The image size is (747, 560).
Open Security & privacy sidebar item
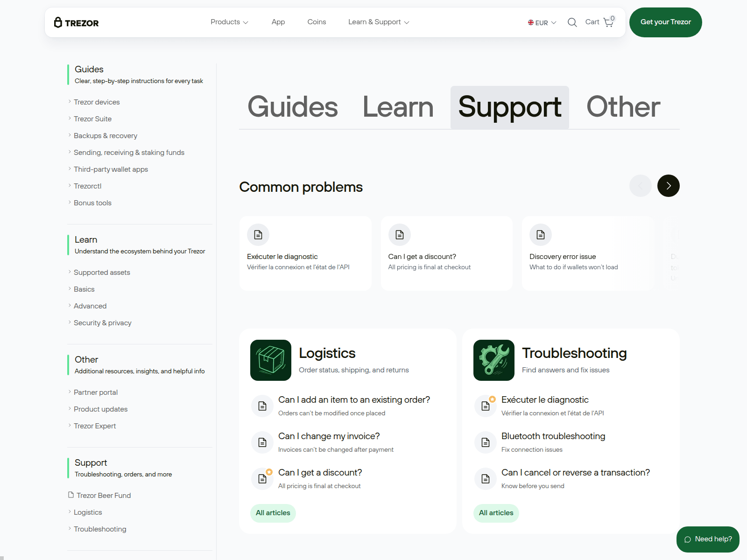tap(102, 323)
